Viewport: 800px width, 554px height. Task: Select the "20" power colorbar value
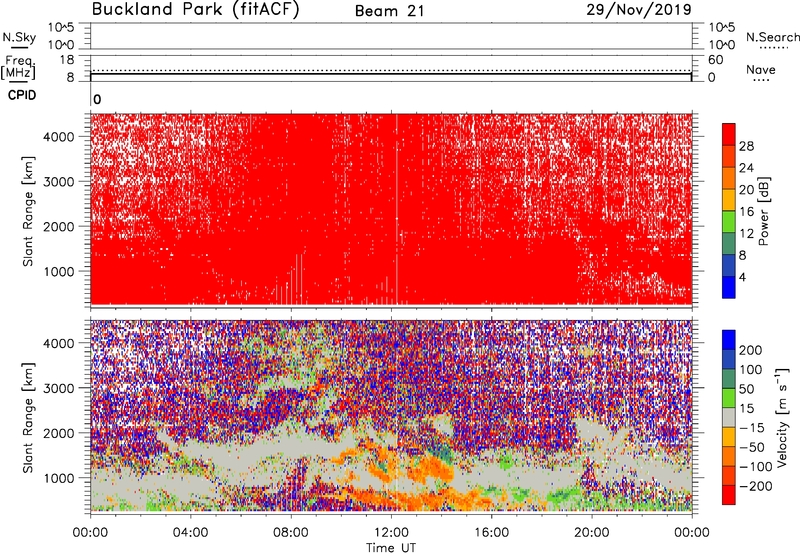(746, 190)
